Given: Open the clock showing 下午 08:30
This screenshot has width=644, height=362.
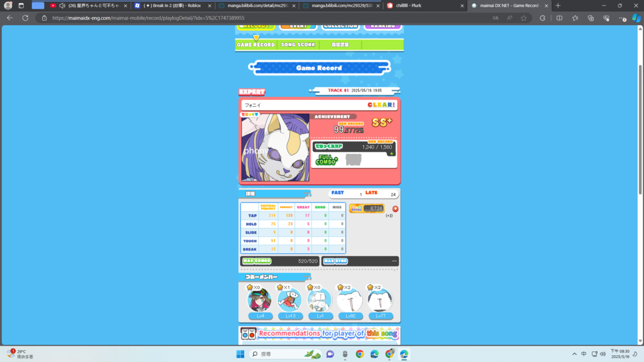Looking at the screenshot, I should pyautogui.click(x=619, y=354).
